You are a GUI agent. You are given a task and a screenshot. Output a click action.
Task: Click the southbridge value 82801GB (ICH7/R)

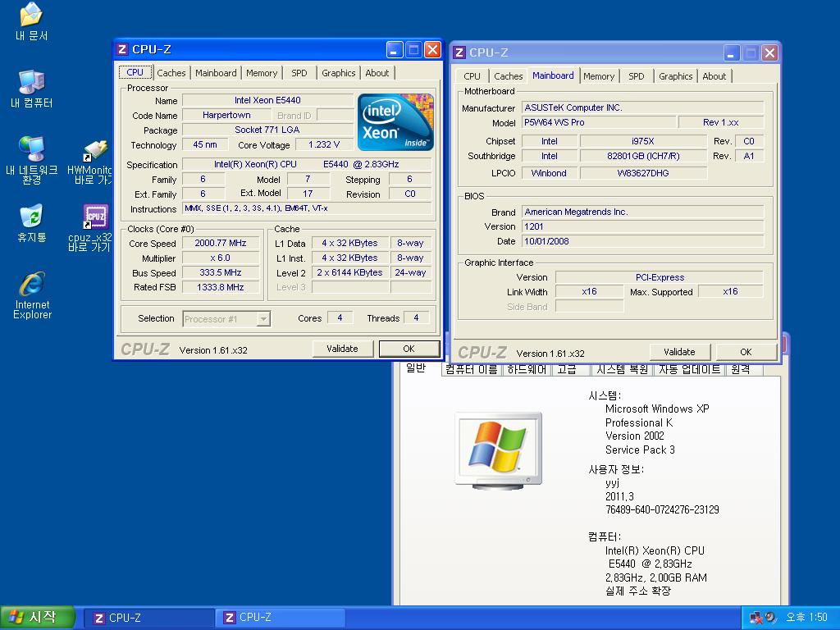(x=643, y=157)
